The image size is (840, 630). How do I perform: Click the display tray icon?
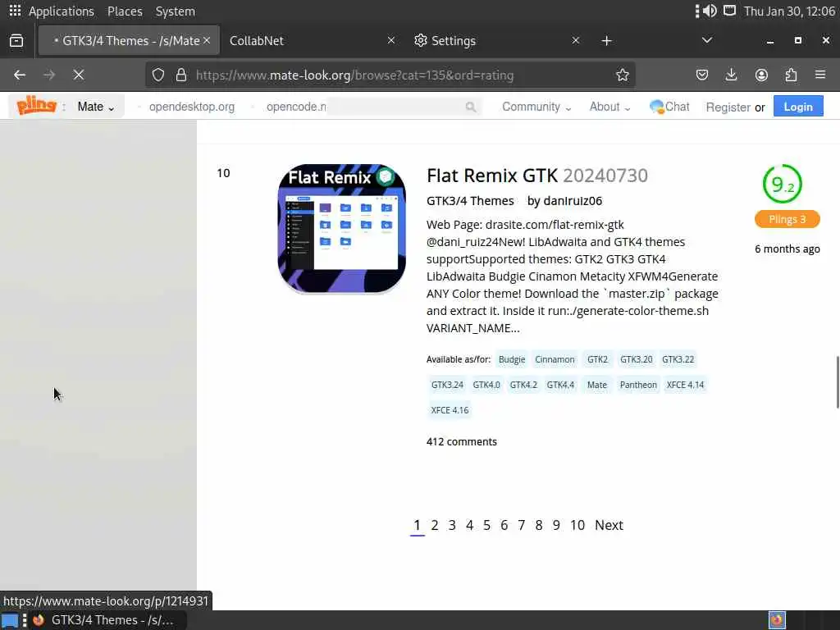pyautogui.click(x=729, y=11)
